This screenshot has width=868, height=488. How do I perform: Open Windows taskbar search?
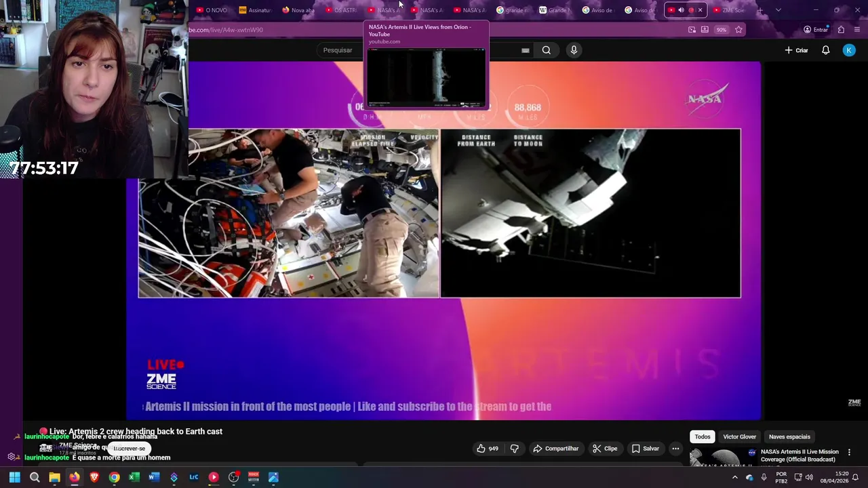(35, 477)
